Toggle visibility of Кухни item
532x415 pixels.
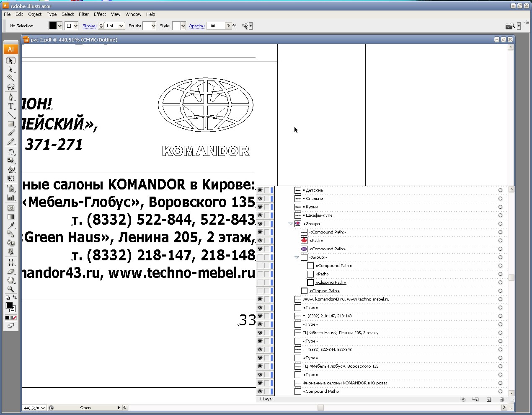click(x=260, y=207)
